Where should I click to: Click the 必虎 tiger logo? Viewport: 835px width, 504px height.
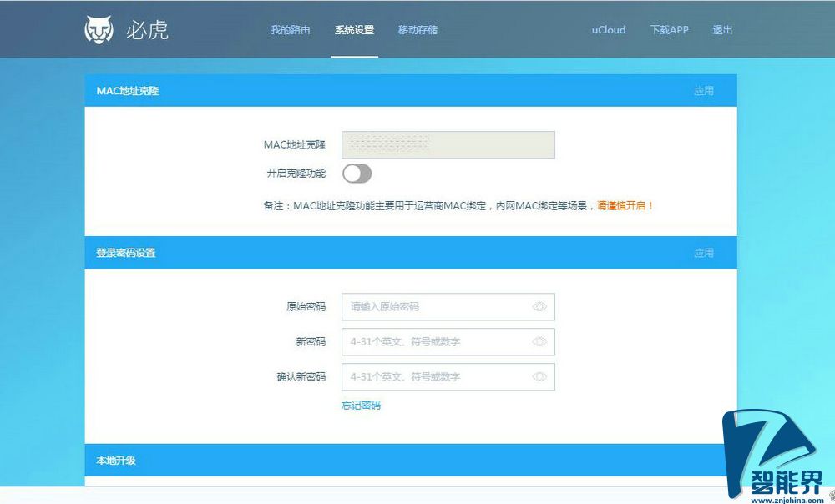pos(99,28)
